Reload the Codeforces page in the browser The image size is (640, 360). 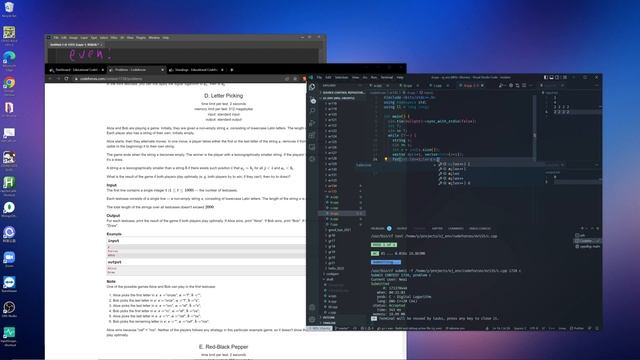click(x=66, y=78)
